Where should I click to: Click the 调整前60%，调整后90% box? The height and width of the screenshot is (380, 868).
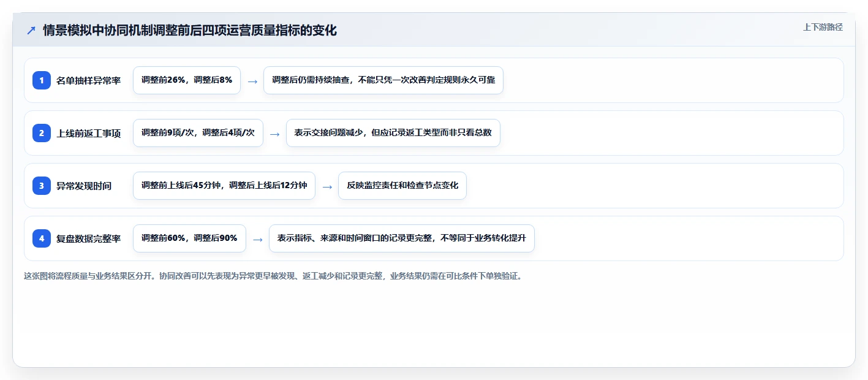tap(189, 238)
